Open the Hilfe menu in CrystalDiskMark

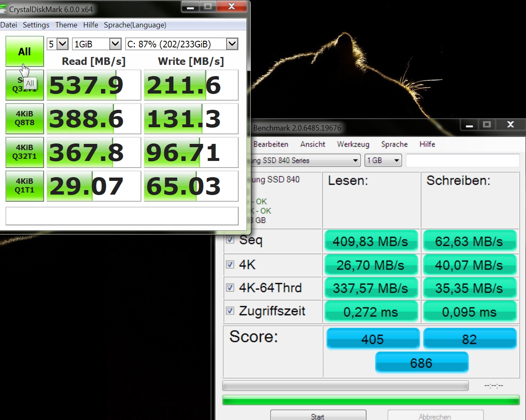pos(91,25)
